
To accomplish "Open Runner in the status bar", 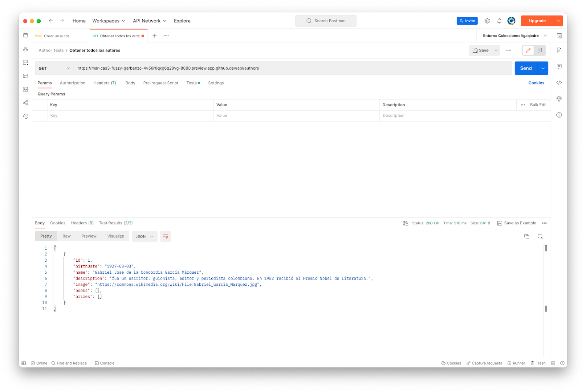I will coord(516,363).
